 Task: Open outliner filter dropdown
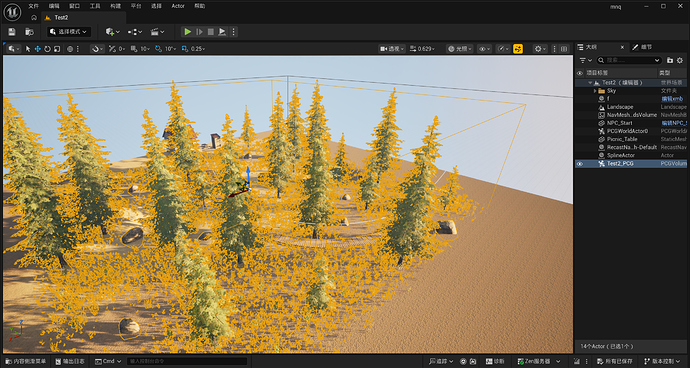(586, 60)
